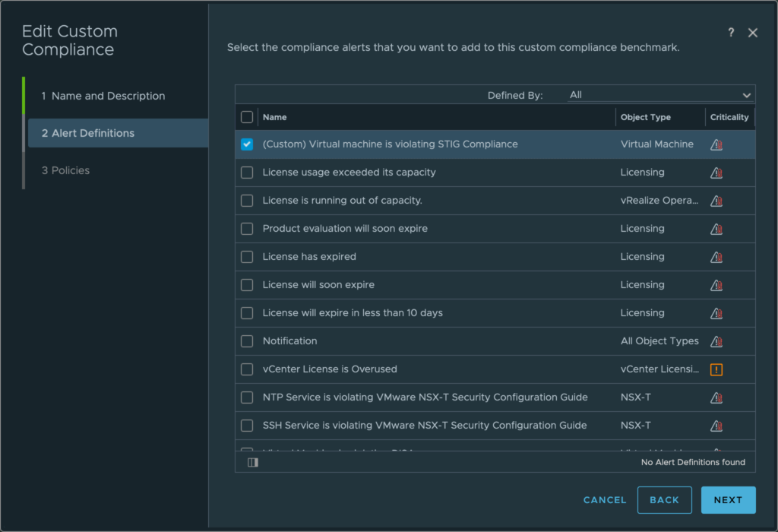The height and width of the screenshot is (532, 778).
Task: Enable the SSH Service NSX-T alert checkbox
Action: 247,426
